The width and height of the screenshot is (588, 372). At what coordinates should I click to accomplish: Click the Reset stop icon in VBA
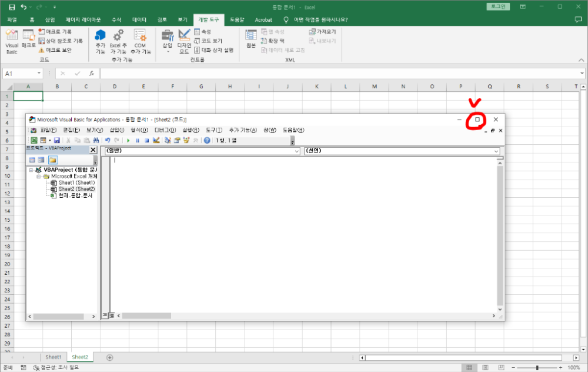point(146,140)
